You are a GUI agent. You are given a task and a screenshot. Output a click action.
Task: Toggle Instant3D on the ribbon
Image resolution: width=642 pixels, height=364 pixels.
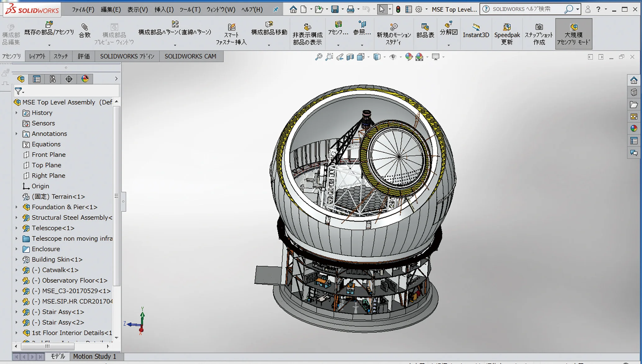(476, 31)
